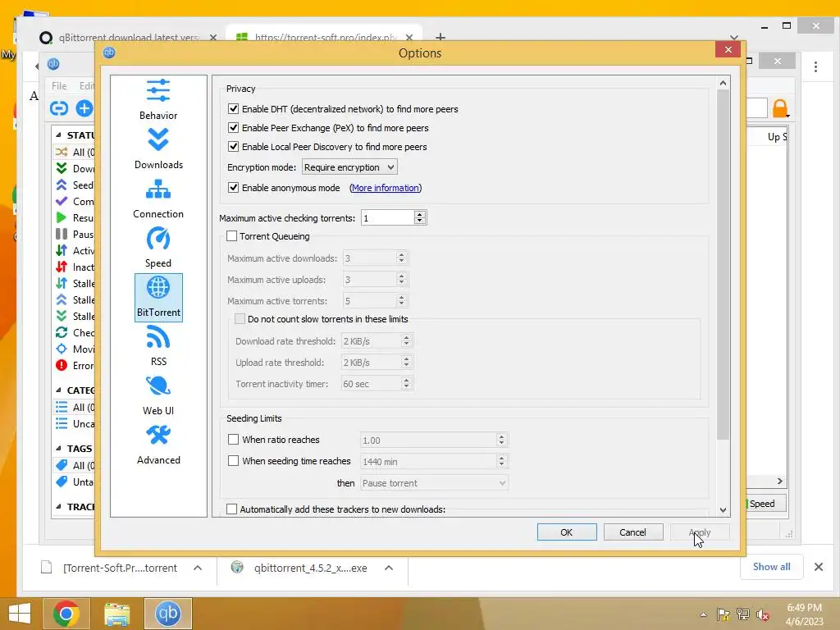Image resolution: width=840 pixels, height=630 pixels.
Task: Enable Torrent Queueing checkbox
Action: 231,236
